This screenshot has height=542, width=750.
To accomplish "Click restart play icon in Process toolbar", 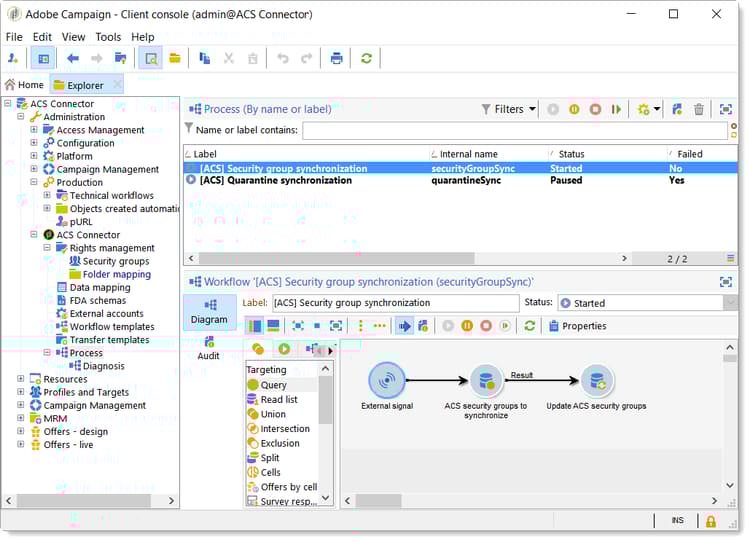I will (616, 110).
